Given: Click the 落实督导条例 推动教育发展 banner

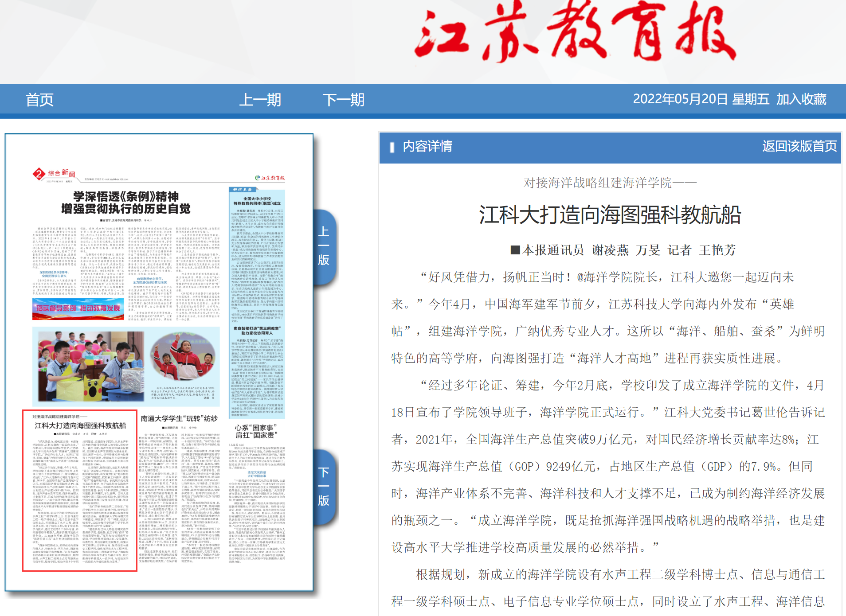Looking at the screenshot, I should coord(78,308).
